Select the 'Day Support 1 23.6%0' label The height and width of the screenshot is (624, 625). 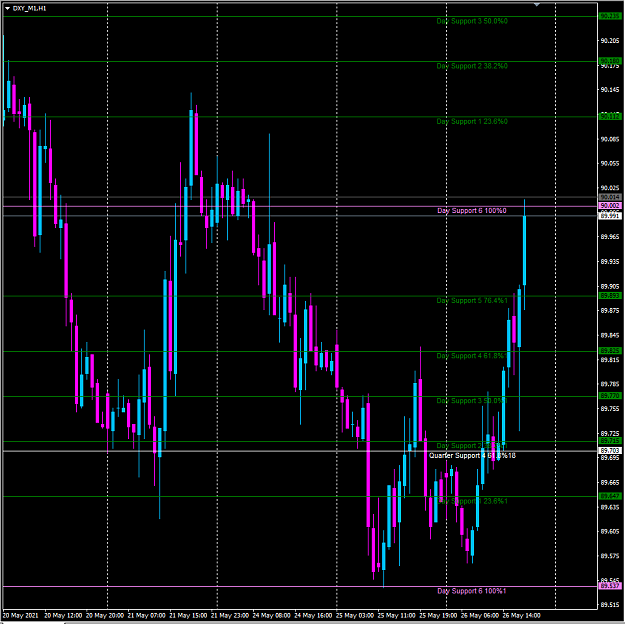[472, 122]
